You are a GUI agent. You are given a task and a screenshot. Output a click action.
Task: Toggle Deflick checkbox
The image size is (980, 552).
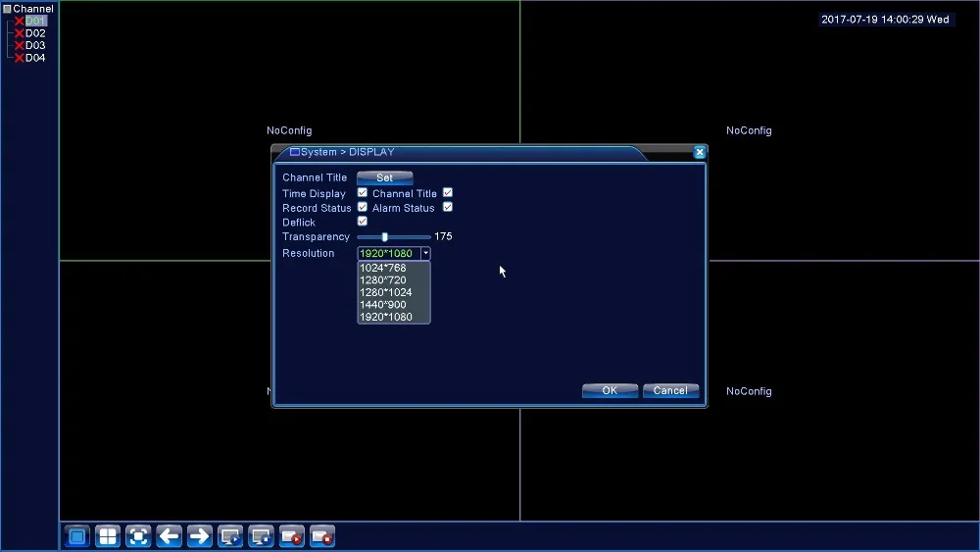363,222
